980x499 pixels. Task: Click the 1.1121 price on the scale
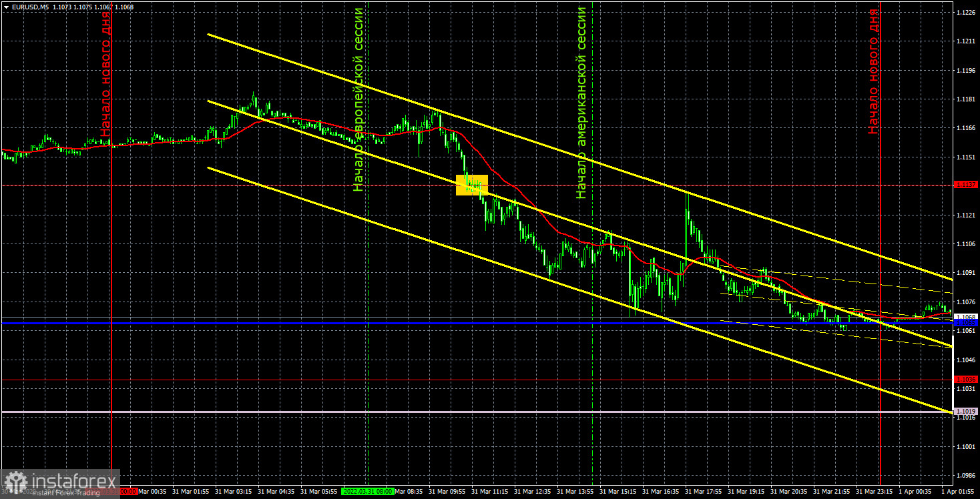pos(965,215)
